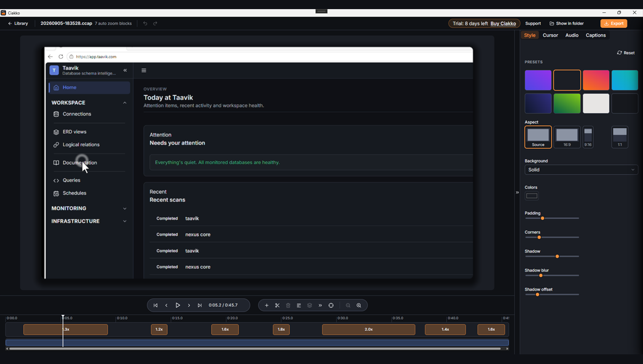
Task: Collapse the right style panel with the double arrow
Action: click(x=517, y=192)
